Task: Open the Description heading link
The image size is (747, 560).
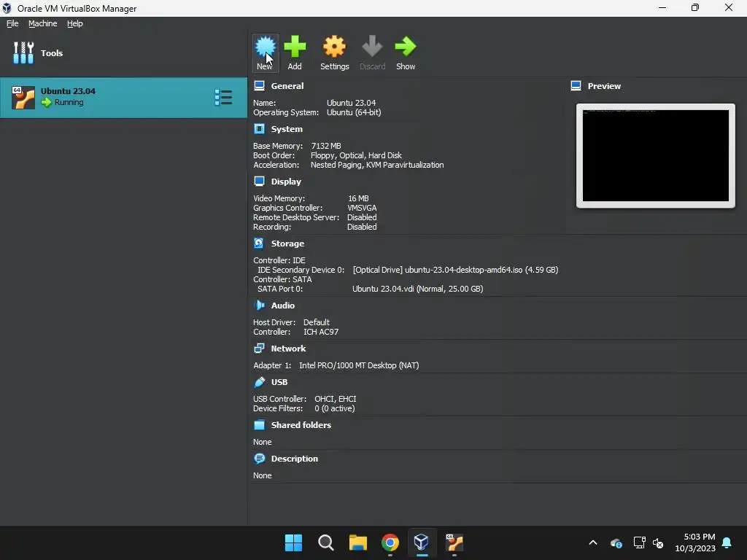Action: tap(295, 459)
